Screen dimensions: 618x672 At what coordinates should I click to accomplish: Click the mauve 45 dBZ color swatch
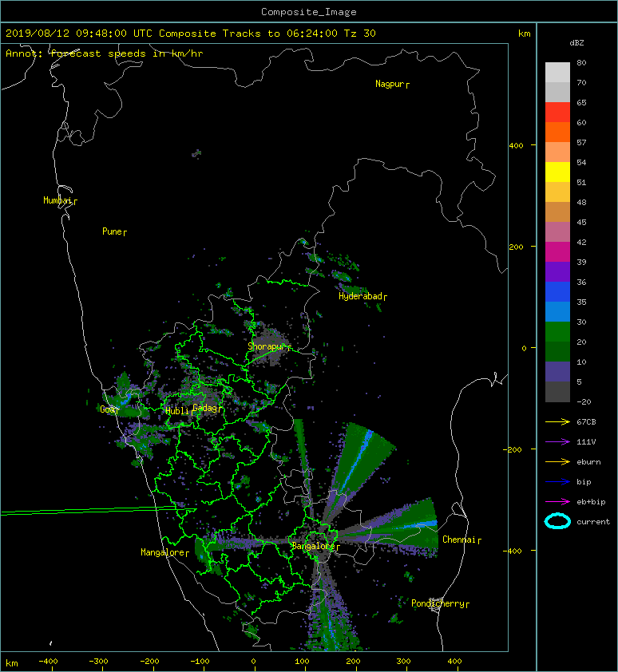[x=557, y=231]
